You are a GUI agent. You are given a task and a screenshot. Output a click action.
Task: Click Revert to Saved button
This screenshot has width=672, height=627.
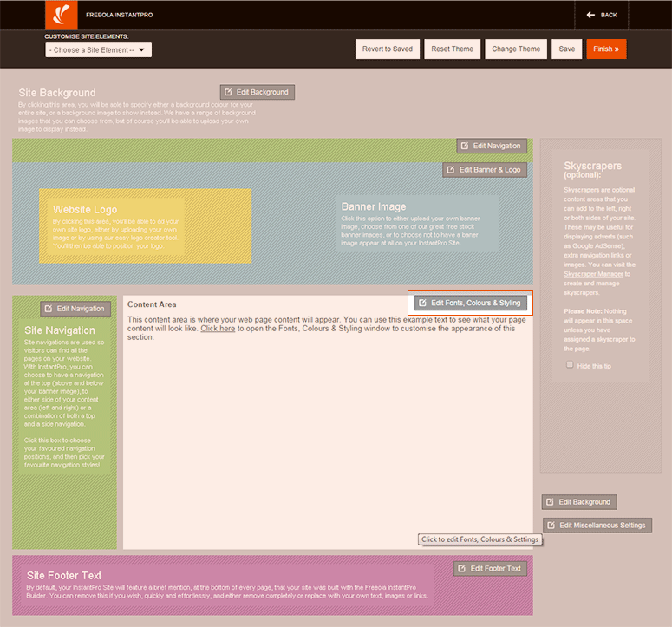pyautogui.click(x=388, y=49)
